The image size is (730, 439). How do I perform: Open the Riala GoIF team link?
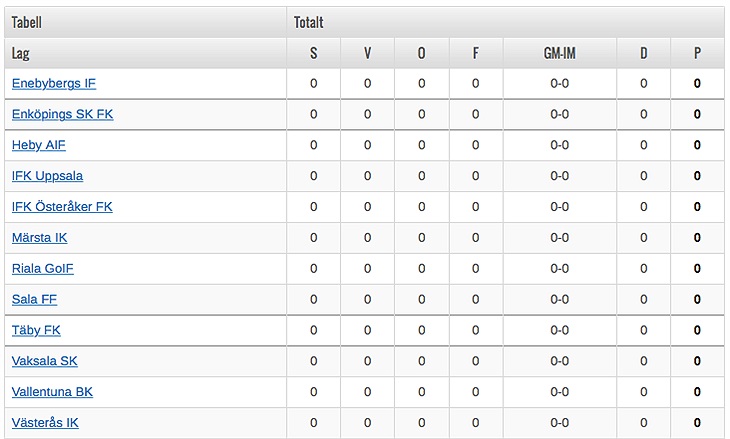[42, 269]
